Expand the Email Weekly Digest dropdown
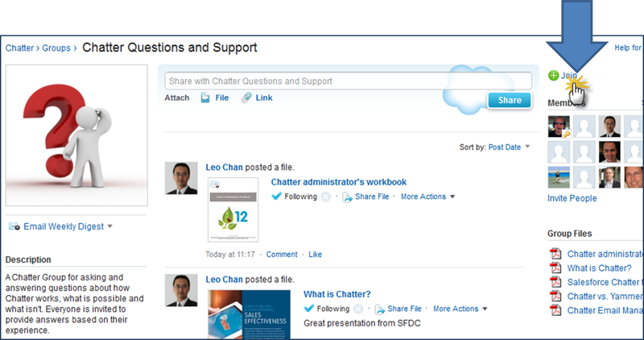Viewport: 644px width, 340px height. point(109,226)
